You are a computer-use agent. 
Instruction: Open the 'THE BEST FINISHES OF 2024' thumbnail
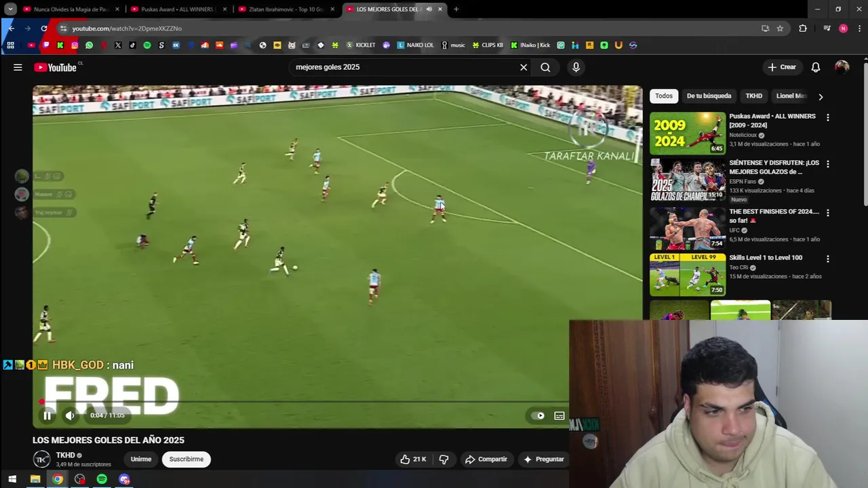coord(688,228)
